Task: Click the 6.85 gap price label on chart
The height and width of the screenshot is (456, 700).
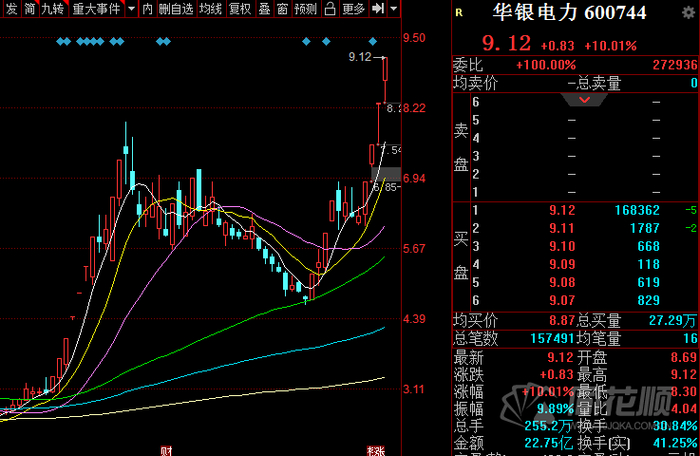Action: coord(386,187)
